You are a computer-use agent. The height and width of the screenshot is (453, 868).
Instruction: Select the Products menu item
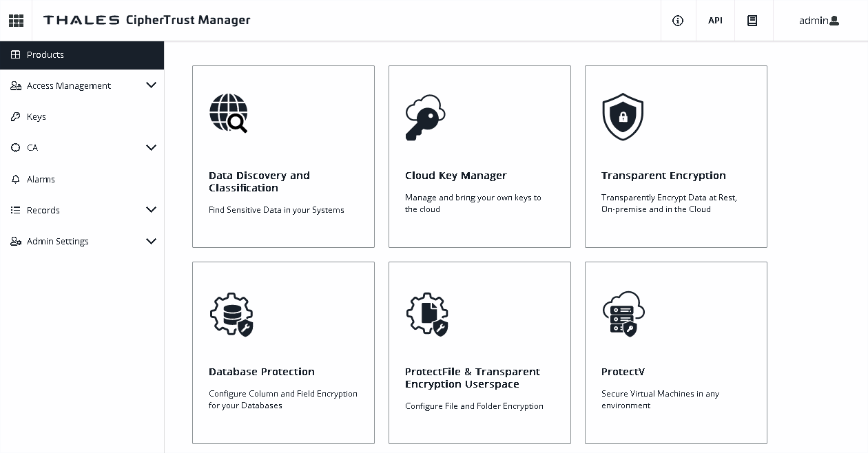44,54
